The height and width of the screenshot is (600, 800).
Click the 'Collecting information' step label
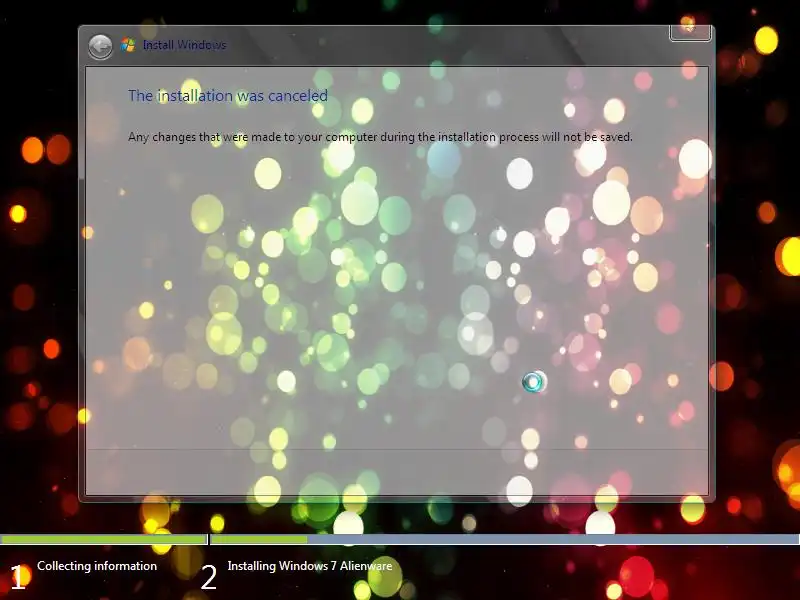(x=97, y=566)
